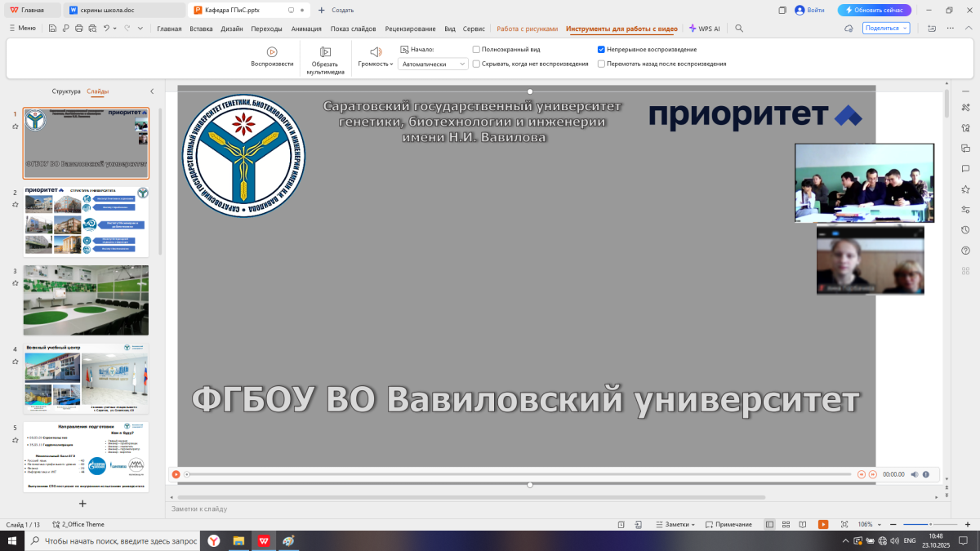Click the print icon in the quick toolbar
The image size is (980, 551).
(79, 29)
